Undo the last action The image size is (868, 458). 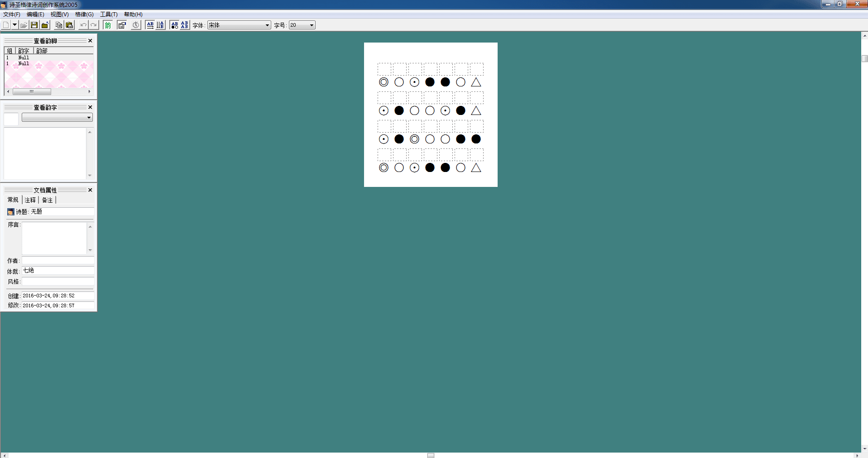[83, 25]
